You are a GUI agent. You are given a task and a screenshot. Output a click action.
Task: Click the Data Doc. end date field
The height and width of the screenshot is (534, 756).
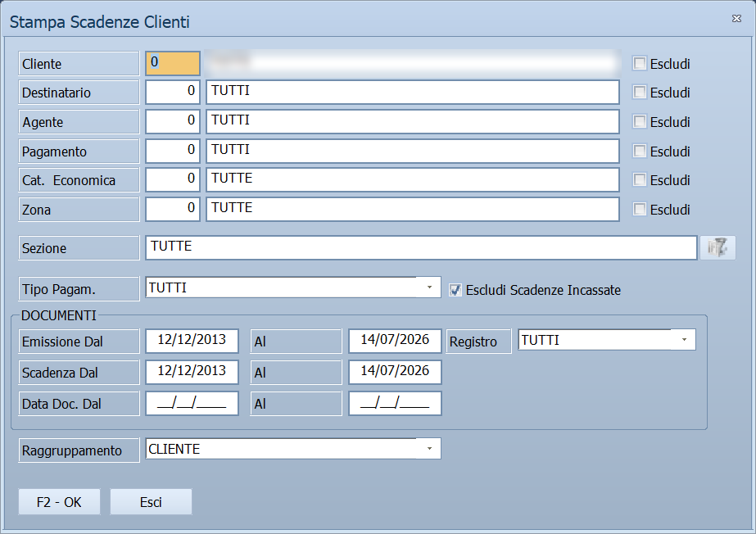[x=395, y=404]
